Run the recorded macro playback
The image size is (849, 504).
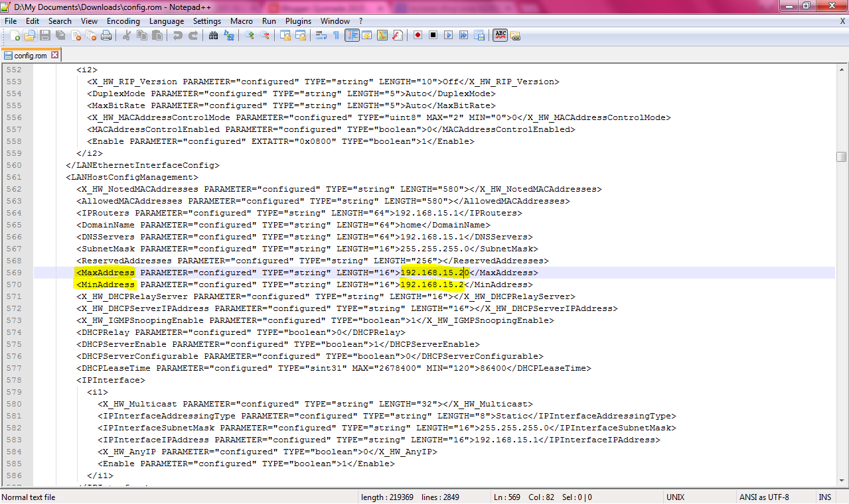(x=448, y=35)
